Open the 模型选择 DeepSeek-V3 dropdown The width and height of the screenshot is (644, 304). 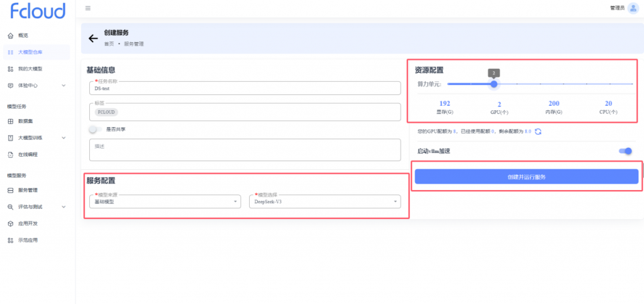point(325,201)
